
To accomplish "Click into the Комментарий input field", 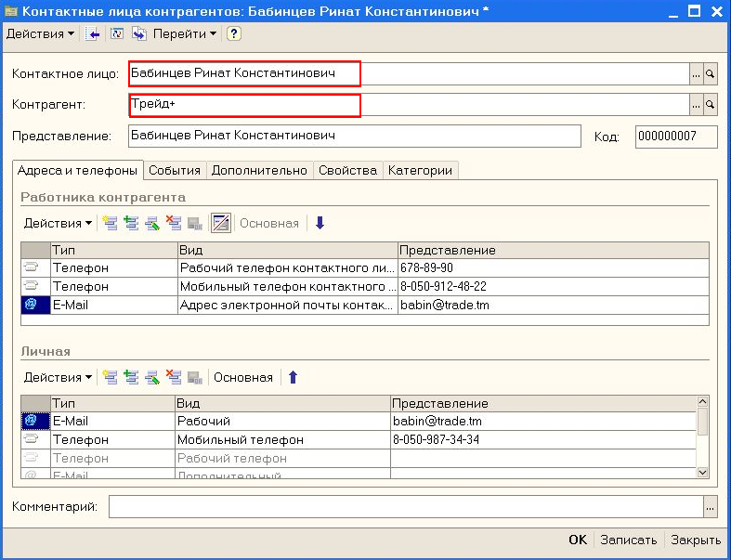I will (x=406, y=506).
